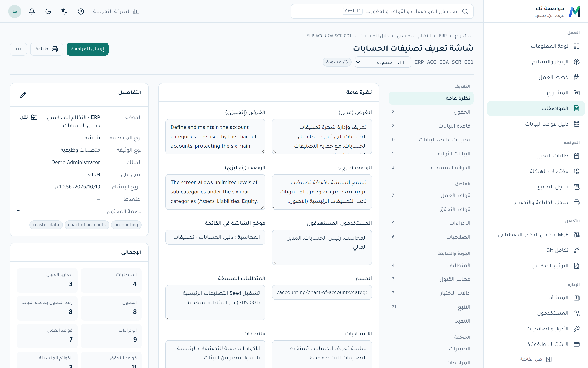Click نقل move button

click(x=29, y=117)
